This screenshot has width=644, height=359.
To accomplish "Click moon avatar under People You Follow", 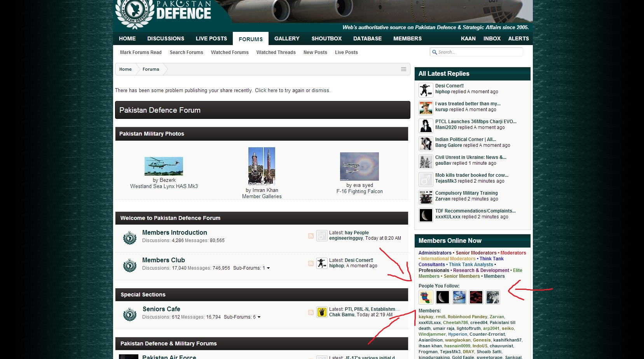I will point(443,297).
